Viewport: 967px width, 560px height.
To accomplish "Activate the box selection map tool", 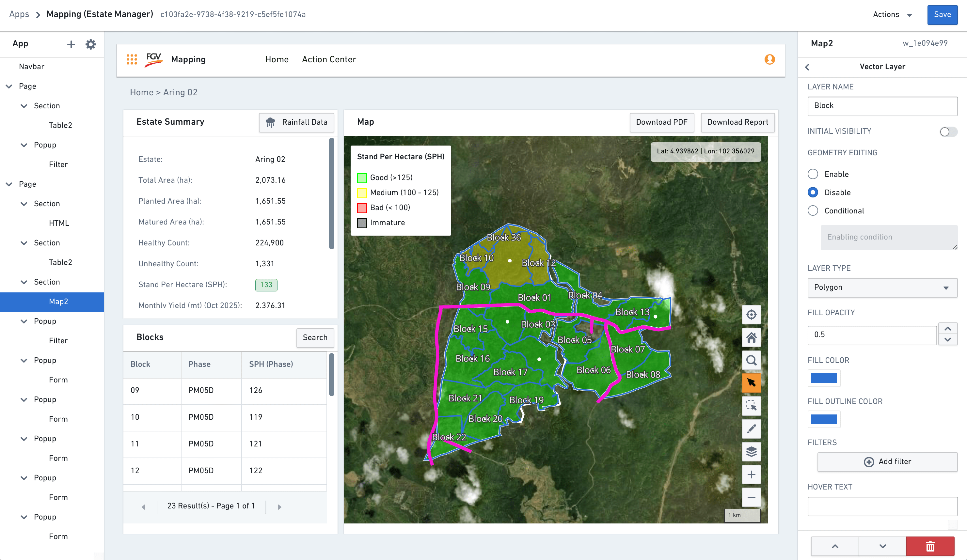I will [x=751, y=406].
